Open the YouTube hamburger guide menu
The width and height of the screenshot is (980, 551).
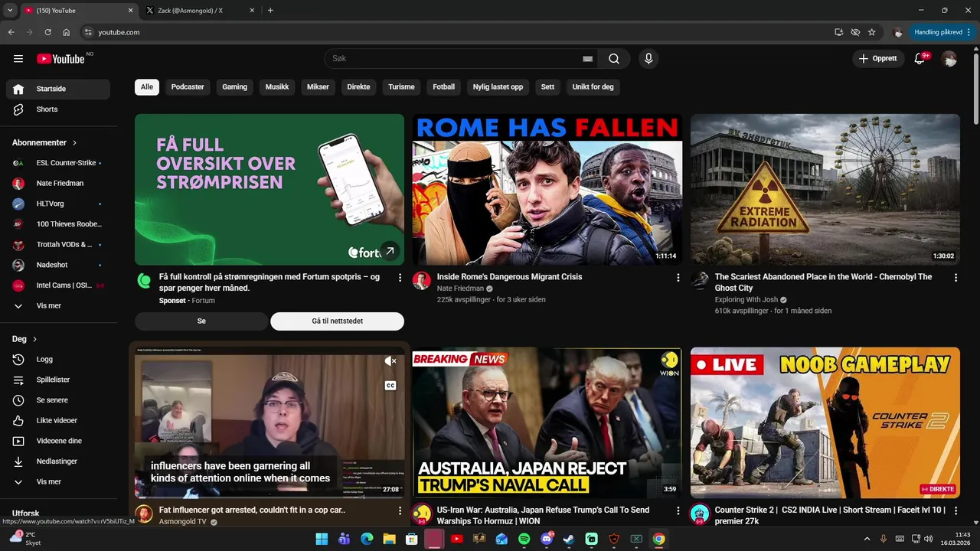(x=18, y=59)
